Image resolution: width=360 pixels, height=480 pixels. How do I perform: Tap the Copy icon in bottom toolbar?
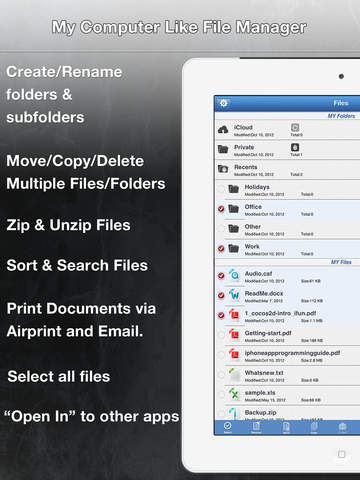click(314, 427)
